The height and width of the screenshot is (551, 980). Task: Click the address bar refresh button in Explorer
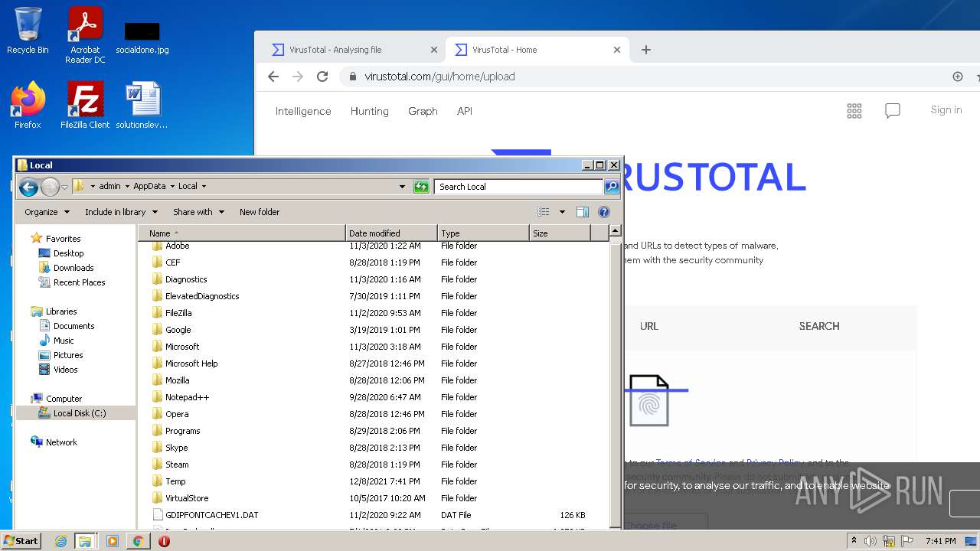point(421,187)
